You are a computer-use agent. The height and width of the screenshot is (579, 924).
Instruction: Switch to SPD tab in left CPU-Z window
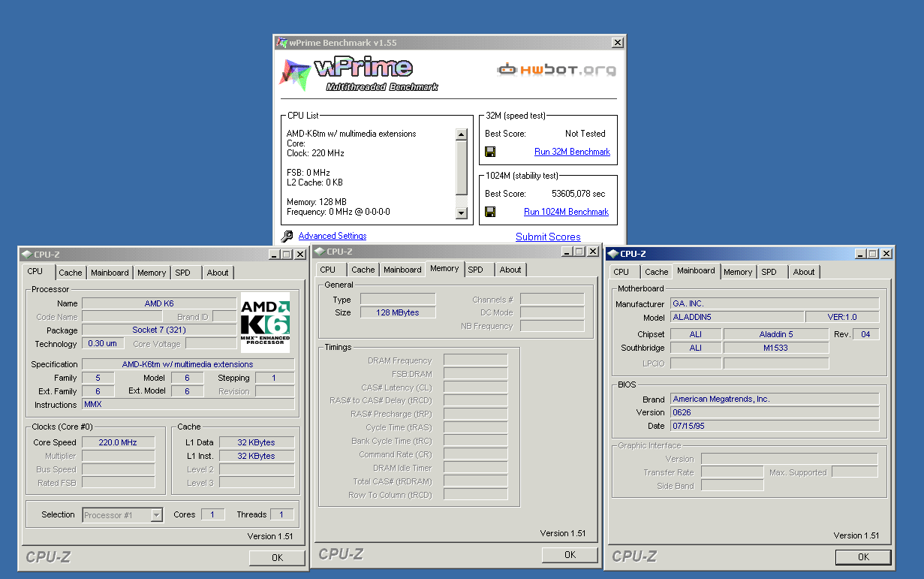pyautogui.click(x=182, y=273)
